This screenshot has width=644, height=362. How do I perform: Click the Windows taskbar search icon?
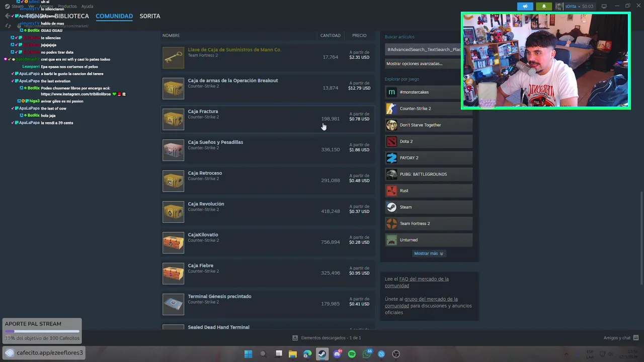(x=263, y=354)
